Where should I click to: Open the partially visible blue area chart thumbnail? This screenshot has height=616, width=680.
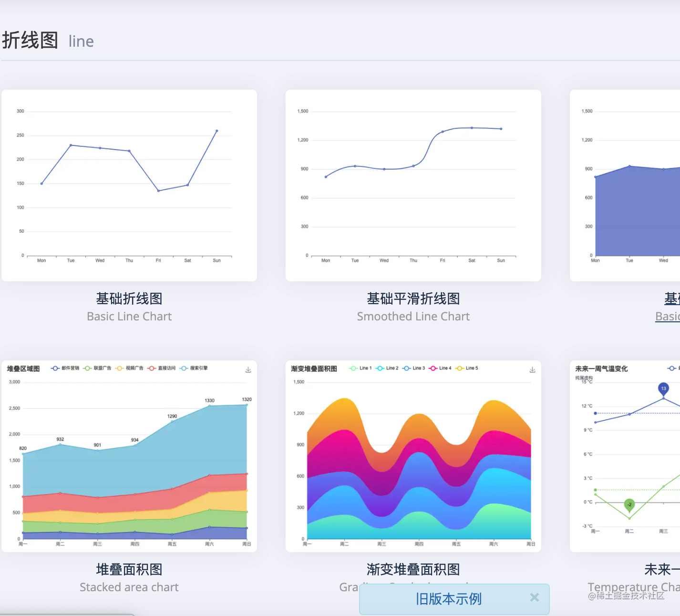point(625,185)
